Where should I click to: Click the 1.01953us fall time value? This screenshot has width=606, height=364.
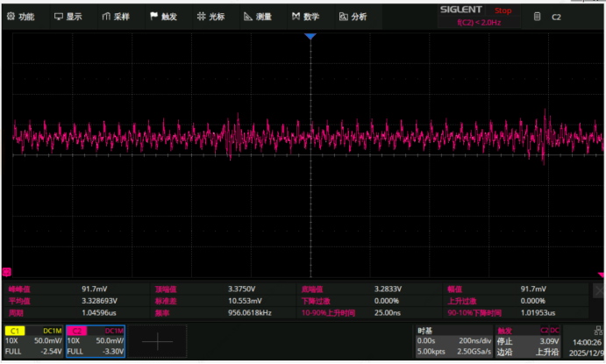[x=538, y=312]
